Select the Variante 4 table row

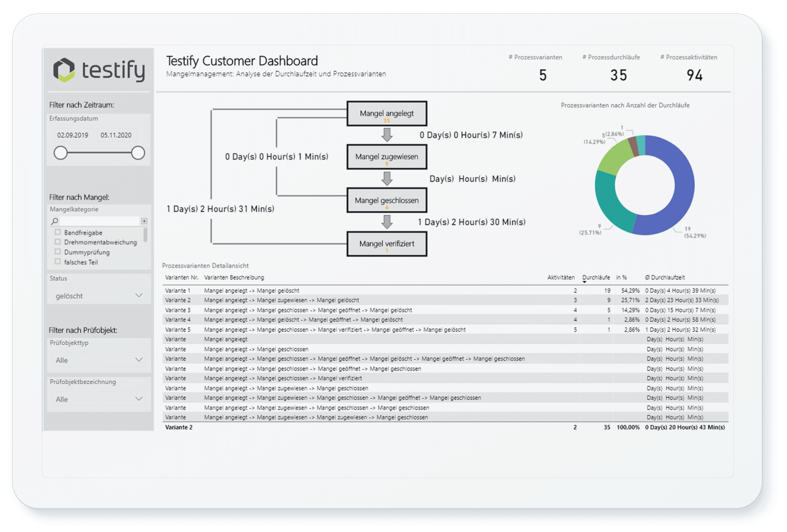tap(445, 320)
